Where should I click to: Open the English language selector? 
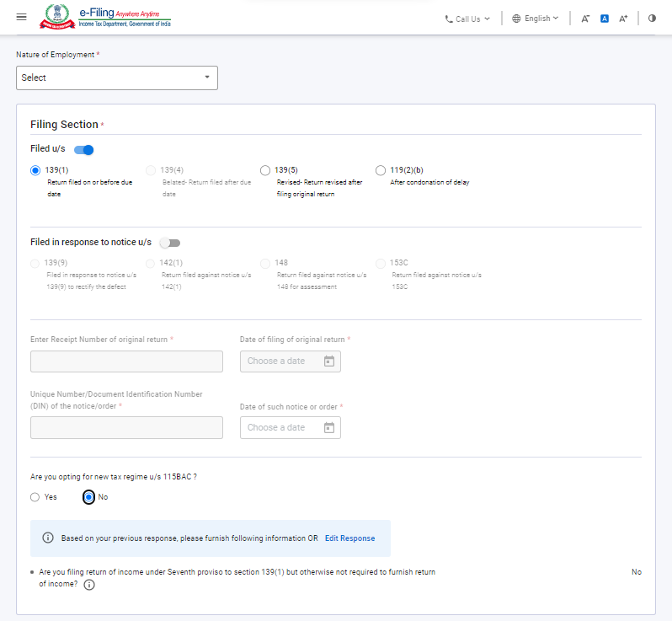(x=536, y=19)
